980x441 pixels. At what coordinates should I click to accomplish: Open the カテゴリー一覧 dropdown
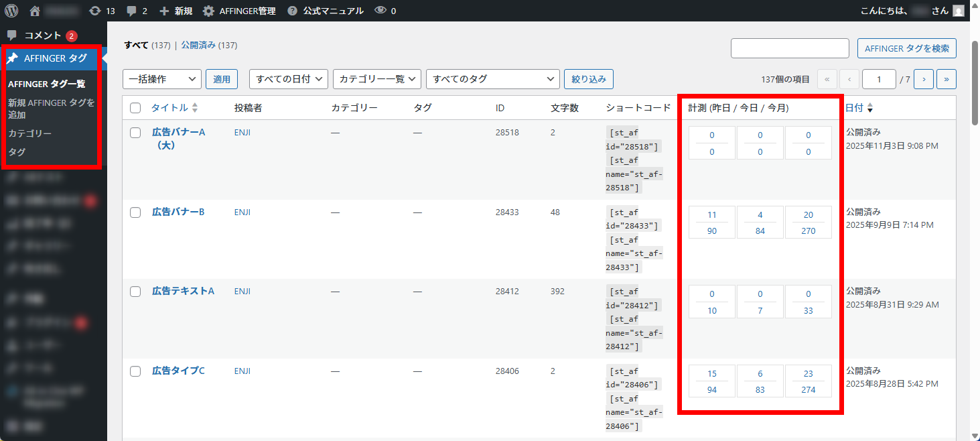pyautogui.click(x=376, y=79)
